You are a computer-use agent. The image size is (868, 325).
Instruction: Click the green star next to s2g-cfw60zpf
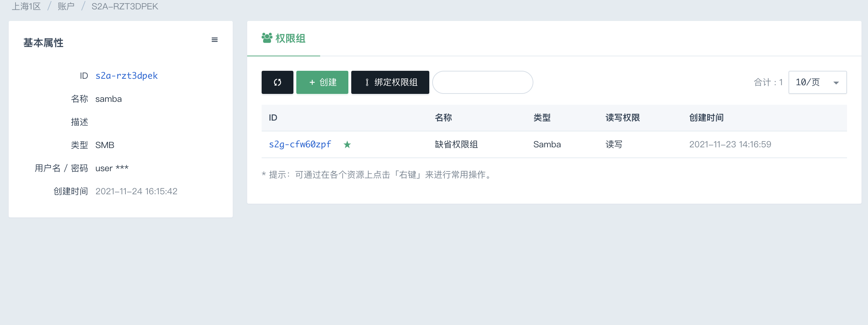347,145
